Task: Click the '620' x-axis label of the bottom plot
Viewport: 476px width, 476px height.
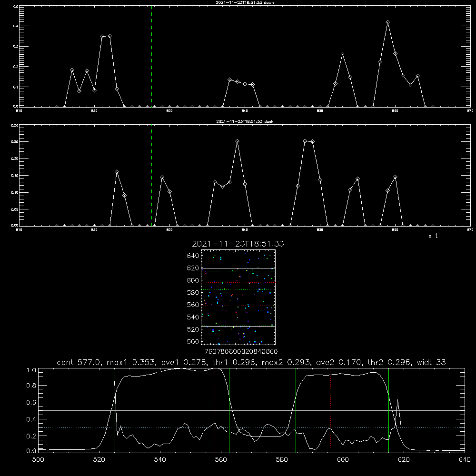Action: point(404,460)
